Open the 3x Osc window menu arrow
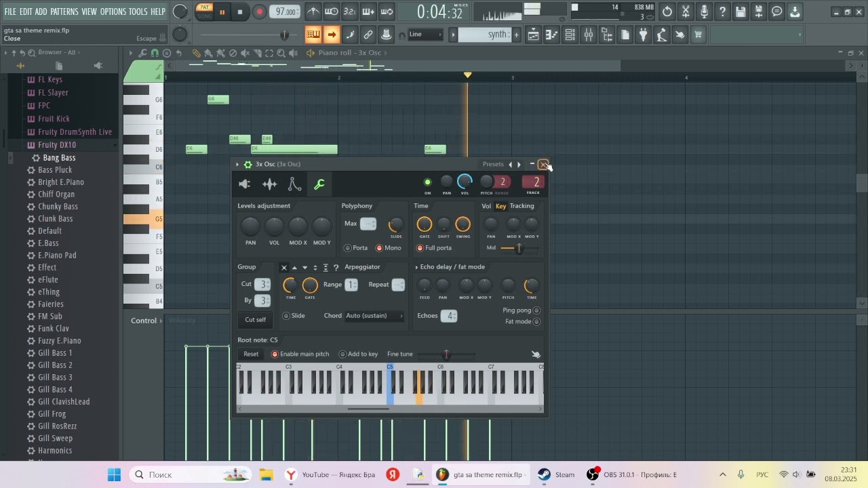The image size is (868, 488). (x=237, y=164)
